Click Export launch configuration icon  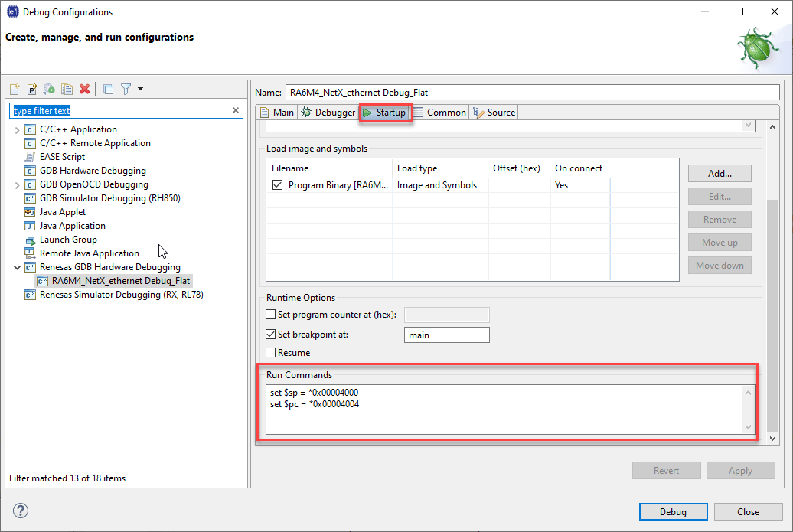[49, 90]
